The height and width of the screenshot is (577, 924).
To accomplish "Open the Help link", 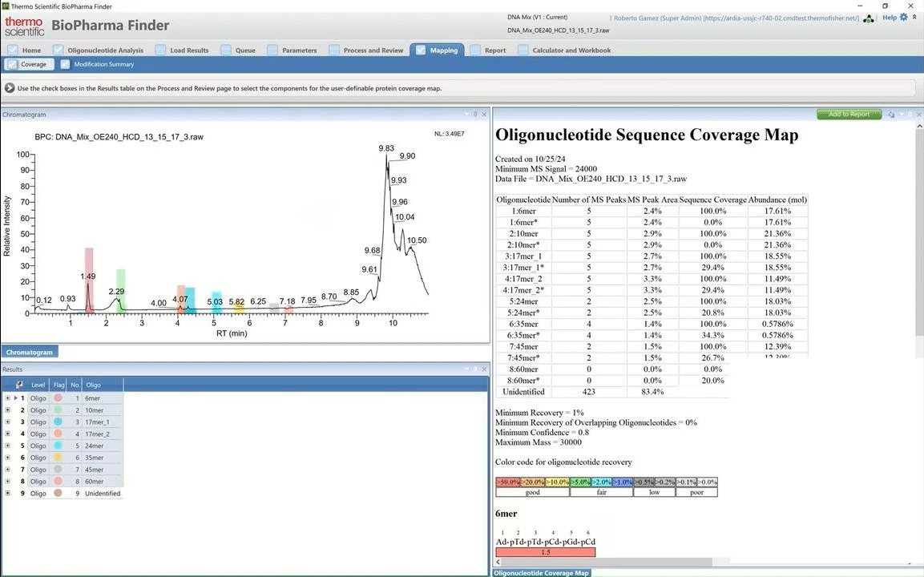I will (x=890, y=18).
